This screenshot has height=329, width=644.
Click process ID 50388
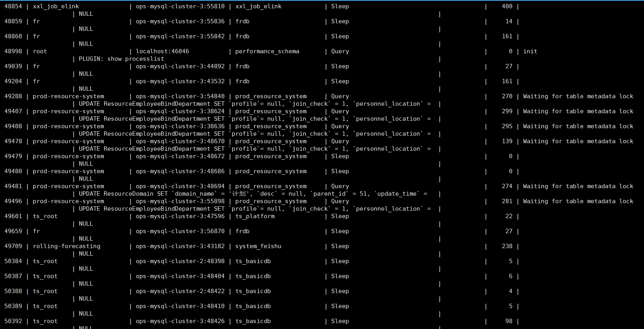pos(13,291)
